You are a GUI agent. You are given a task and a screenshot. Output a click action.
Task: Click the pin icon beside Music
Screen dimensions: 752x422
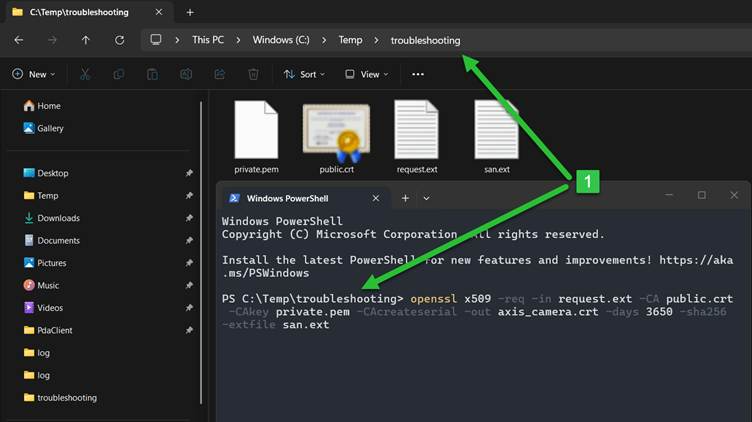click(x=189, y=285)
